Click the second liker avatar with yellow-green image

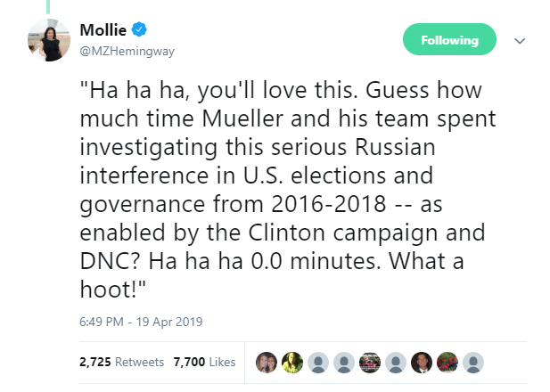pyautogui.click(x=292, y=363)
